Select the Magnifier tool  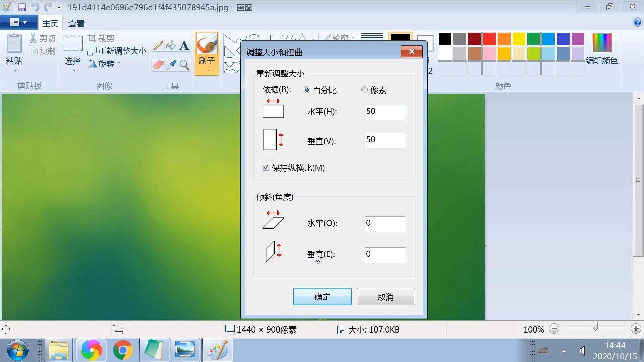point(184,65)
